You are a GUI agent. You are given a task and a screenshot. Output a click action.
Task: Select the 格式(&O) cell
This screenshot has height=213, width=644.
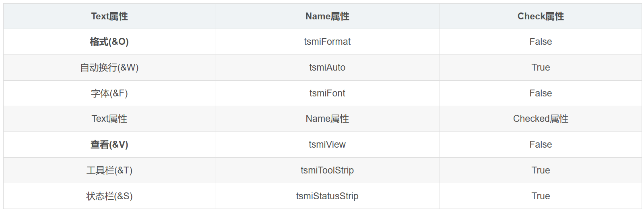[x=109, y=42]
